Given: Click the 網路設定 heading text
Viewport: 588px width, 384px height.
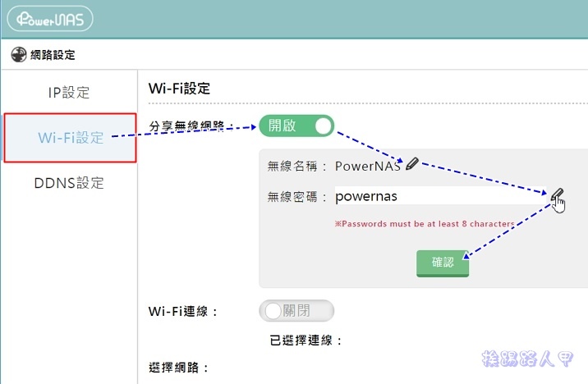Looking at the screenshot, I should point(53,55).
